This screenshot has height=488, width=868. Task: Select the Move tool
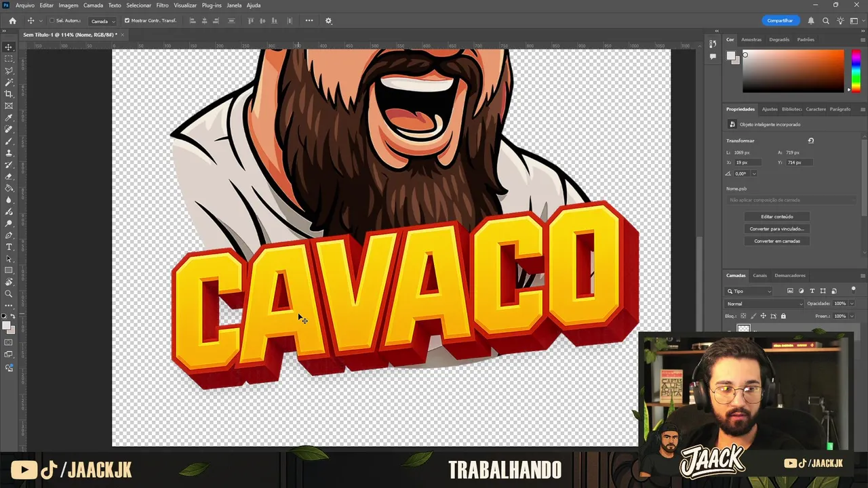click(9, 47)
